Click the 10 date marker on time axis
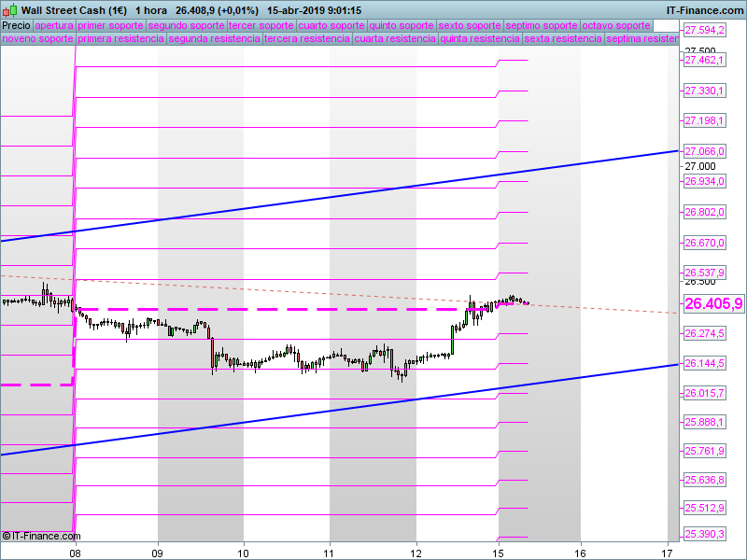Viewport: 747px width, 560px height. point(244,553)
